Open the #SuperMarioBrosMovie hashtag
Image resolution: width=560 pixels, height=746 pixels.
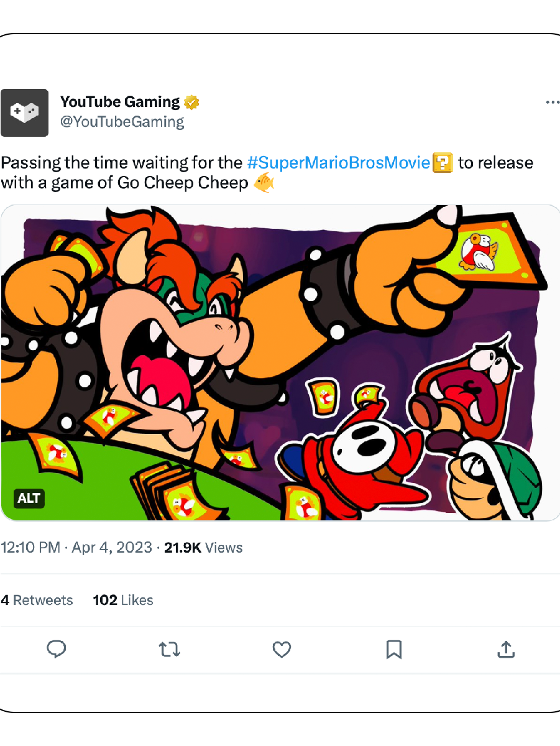click(339, 163)
